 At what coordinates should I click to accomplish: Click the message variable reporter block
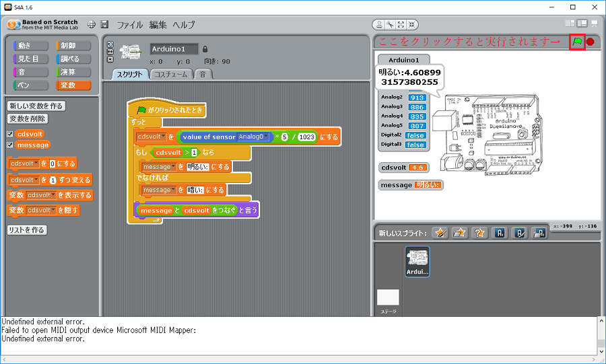click(33, 145)
